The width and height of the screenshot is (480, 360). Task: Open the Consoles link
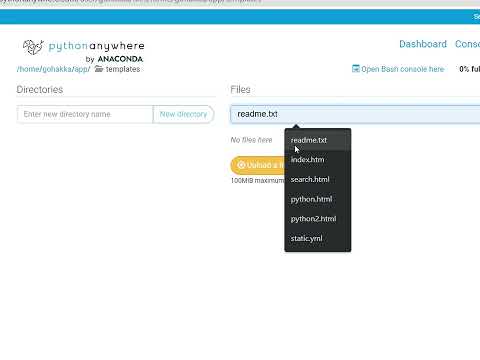point(467,44)
